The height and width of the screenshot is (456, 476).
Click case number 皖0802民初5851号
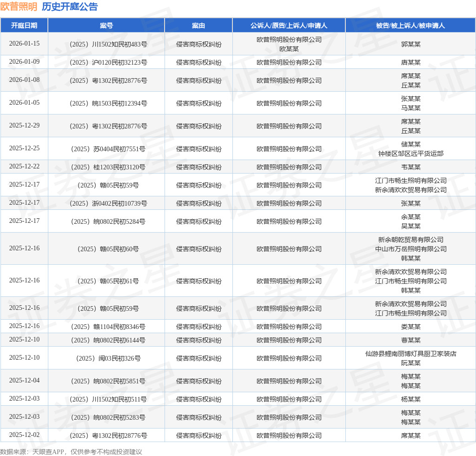108,381
